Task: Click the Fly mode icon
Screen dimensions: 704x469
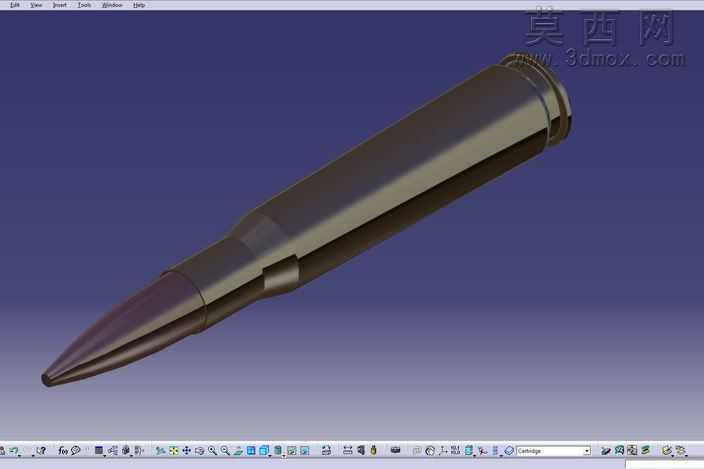Action: coord(160,450)
